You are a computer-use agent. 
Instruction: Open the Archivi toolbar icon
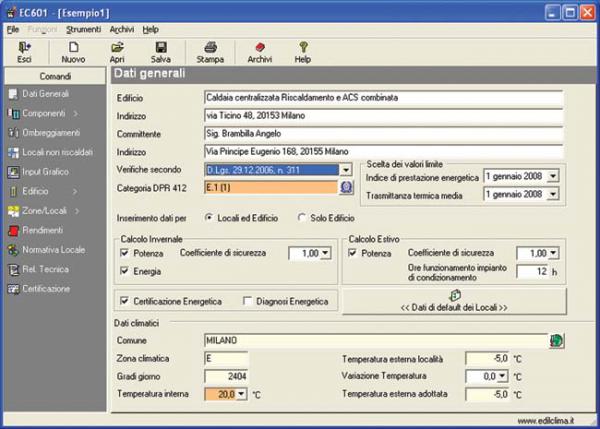tap(259, 47)
